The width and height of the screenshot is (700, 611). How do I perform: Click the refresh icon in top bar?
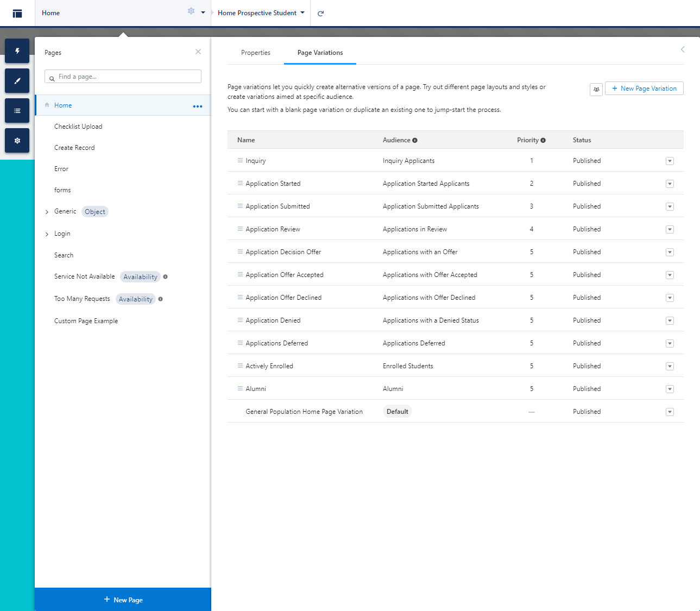point(320,14)
